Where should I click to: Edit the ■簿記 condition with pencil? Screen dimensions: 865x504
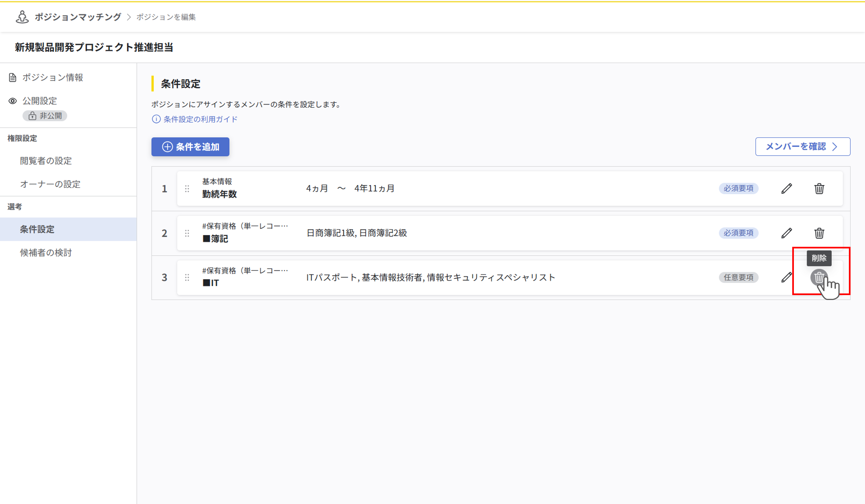787,233
